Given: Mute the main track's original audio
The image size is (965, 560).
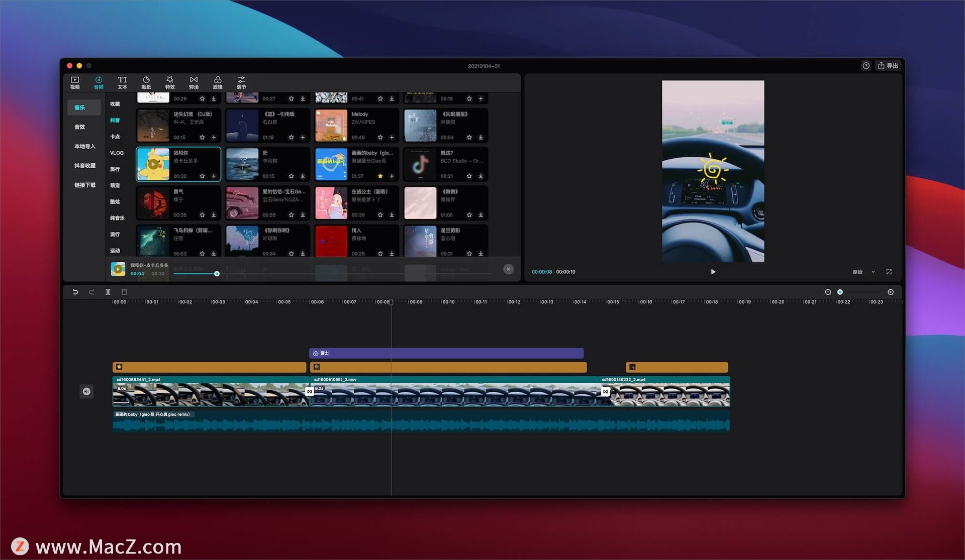Looking at the screenshot, I should (x=86, y=391).
